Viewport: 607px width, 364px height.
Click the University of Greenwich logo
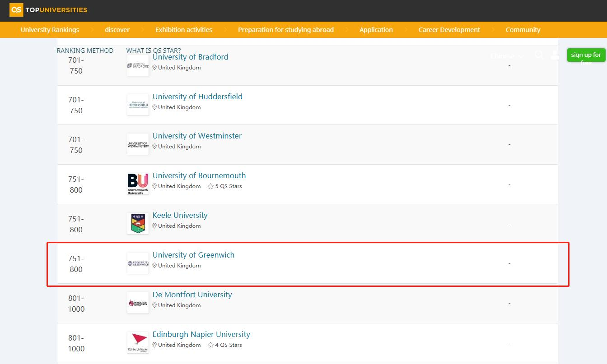[138, 263]
